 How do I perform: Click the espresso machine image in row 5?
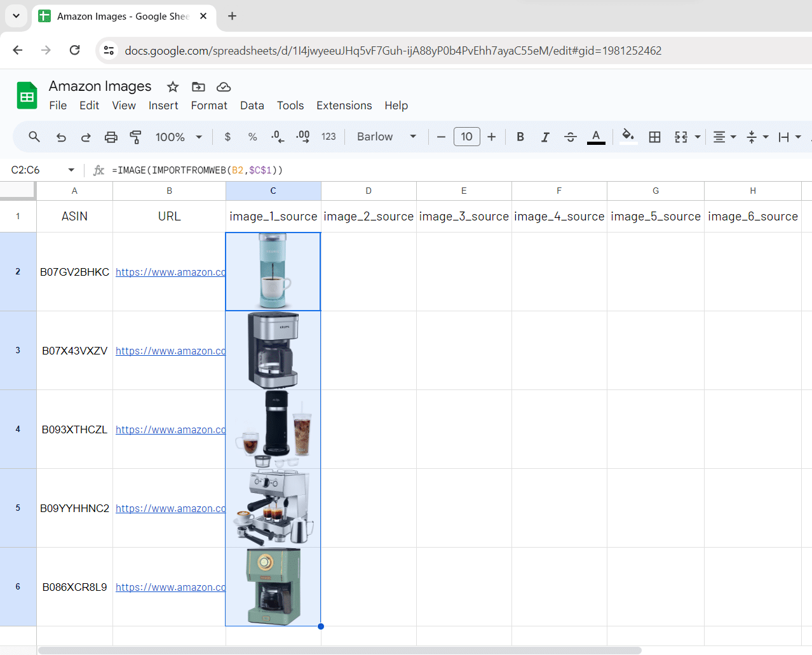pyautogui.click(x=273, y=508)
